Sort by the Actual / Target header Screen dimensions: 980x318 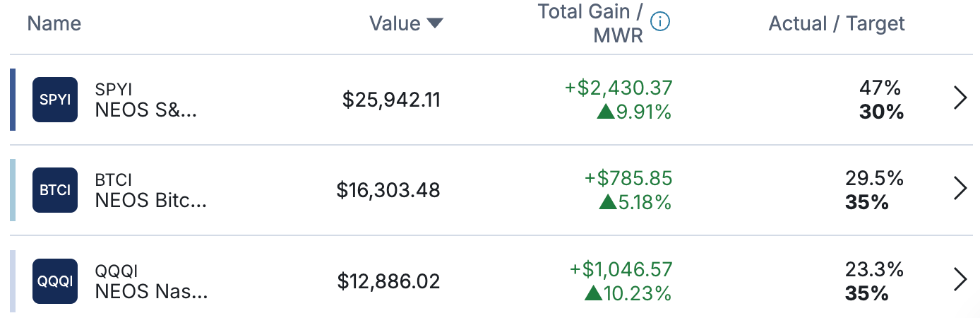pos(837,24)
